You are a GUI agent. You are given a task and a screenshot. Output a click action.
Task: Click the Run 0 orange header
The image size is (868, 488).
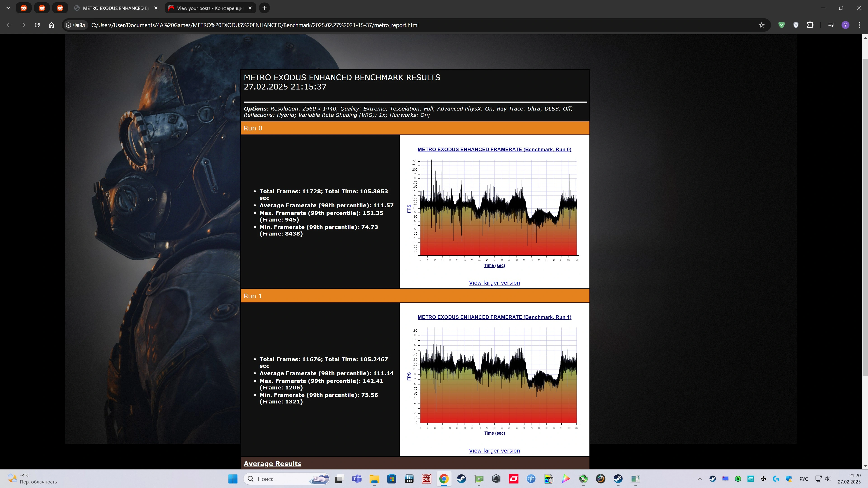(x=415, y=128)
